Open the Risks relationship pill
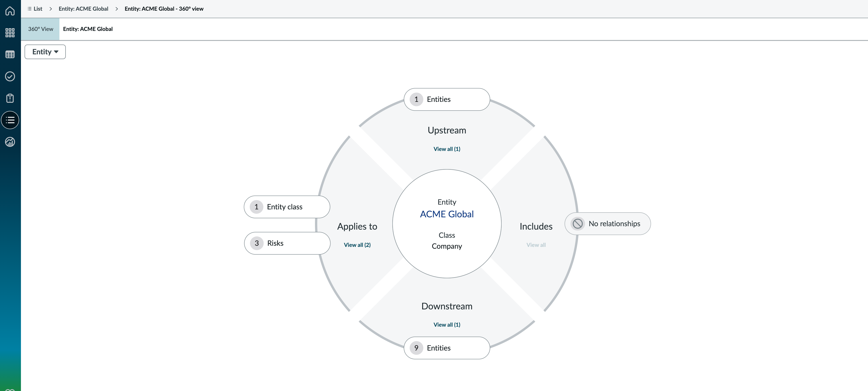868x391 pixels. tap(287, 243)
